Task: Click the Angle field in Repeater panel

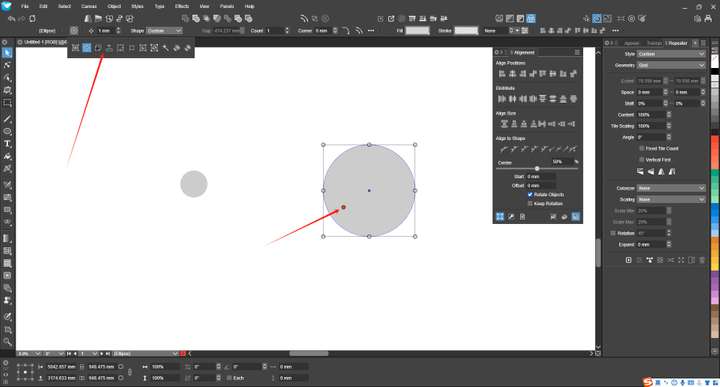Action: pyautogui.click(x=651, y=137)
